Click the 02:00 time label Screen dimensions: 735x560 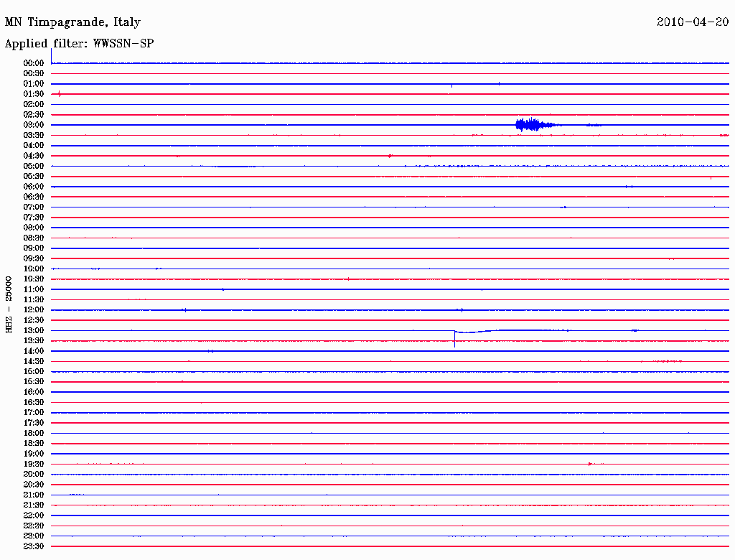point(34,104)
